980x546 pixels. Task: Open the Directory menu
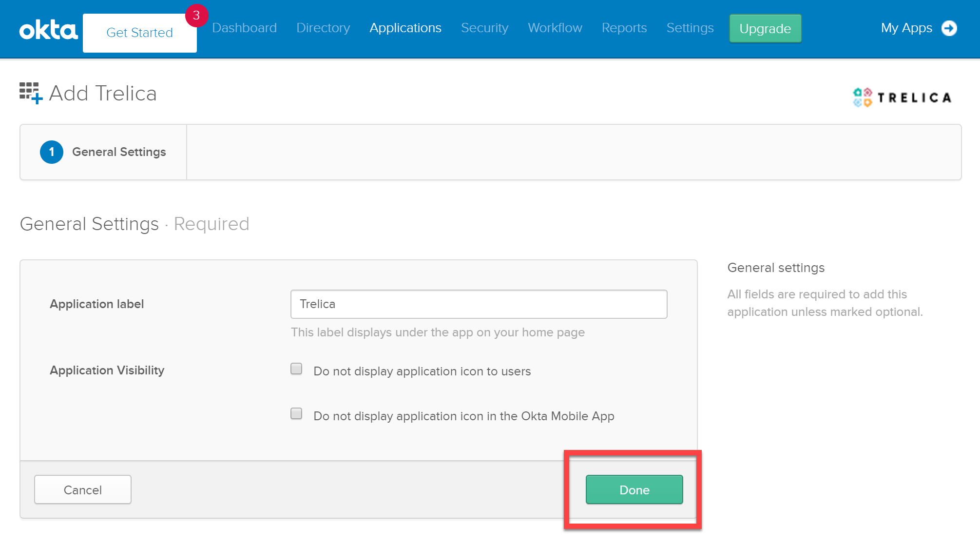323,28
